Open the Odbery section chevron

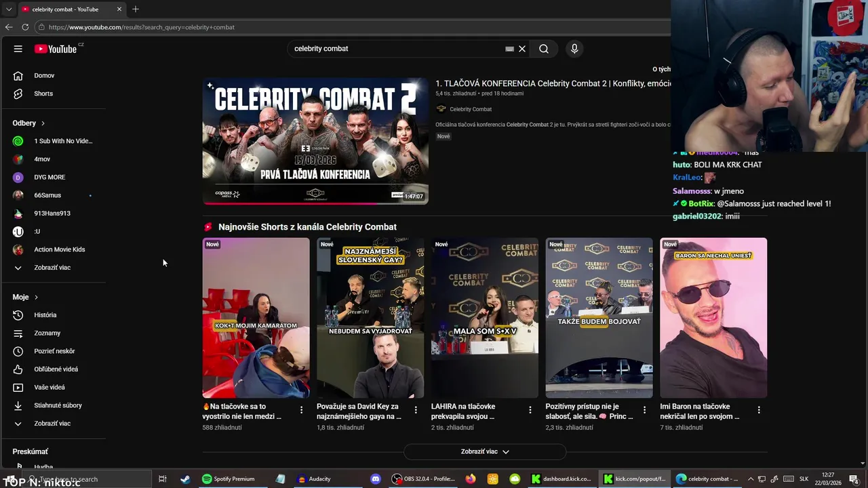coord(43,123)
